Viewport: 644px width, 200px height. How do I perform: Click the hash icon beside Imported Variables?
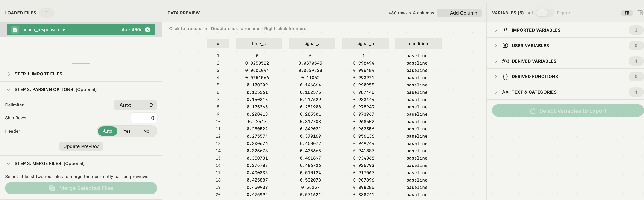[505, 30]
